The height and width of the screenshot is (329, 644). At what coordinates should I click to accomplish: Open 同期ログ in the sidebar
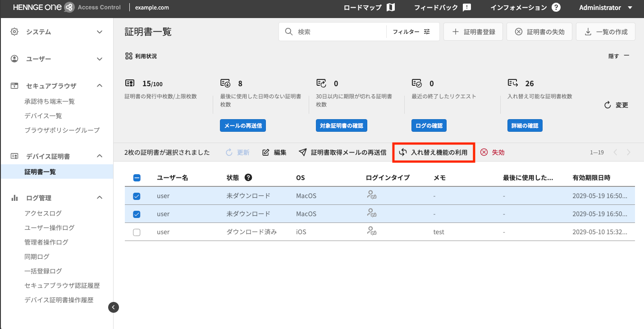pyautogui.click(x=37, y=256)
